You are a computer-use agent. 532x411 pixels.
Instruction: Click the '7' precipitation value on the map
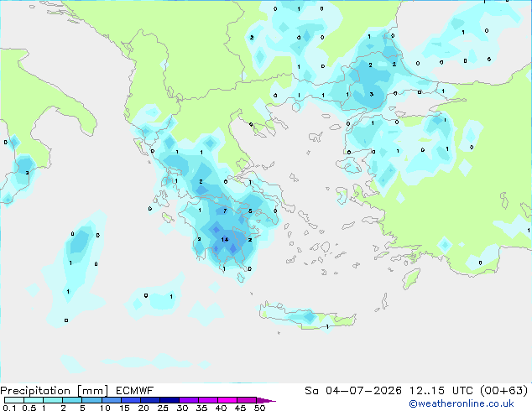[225, 211]
